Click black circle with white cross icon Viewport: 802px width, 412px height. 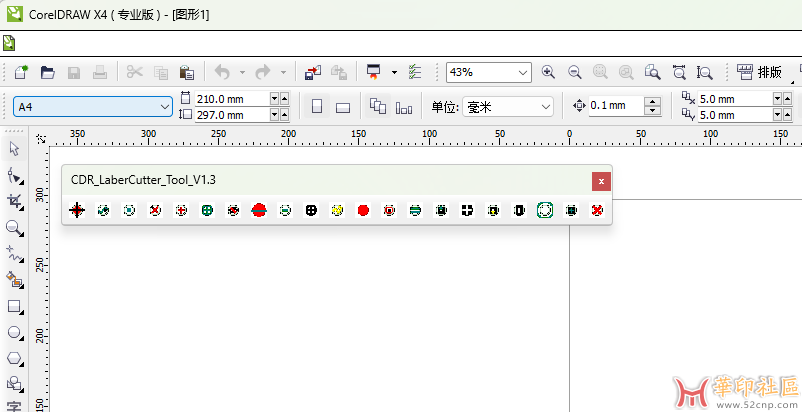(311, 210)
